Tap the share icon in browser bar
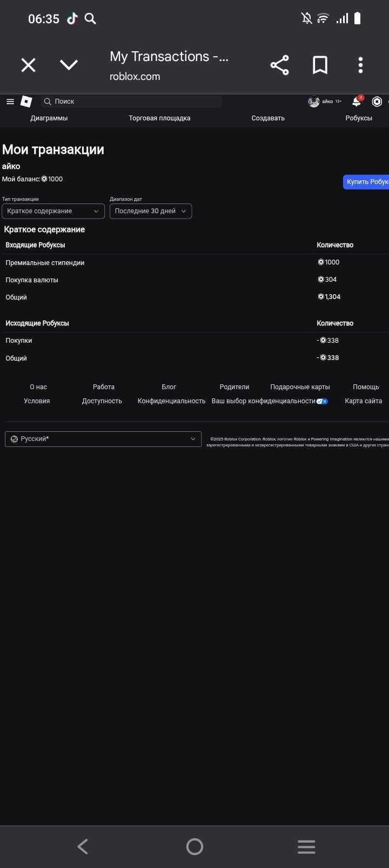The width and height of the screenshot is (389, 868). (279, 66)
